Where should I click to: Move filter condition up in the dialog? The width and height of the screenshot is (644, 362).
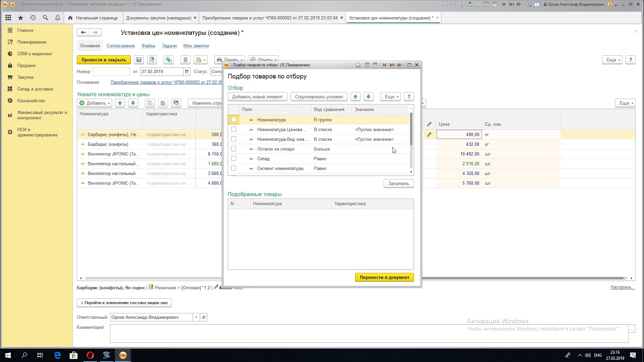(356, 97)
